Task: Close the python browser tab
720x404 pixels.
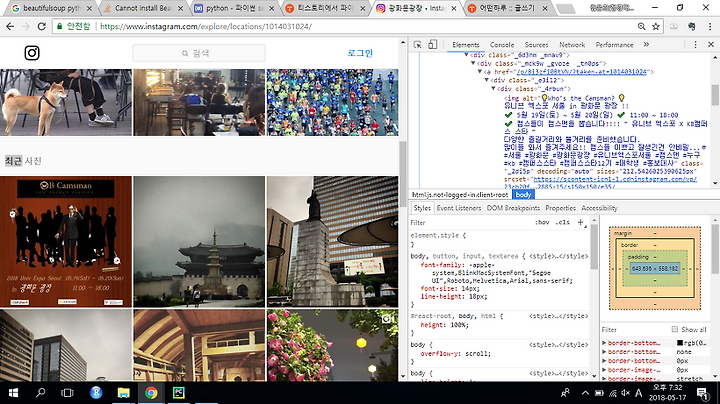Action: coord(271,8)
